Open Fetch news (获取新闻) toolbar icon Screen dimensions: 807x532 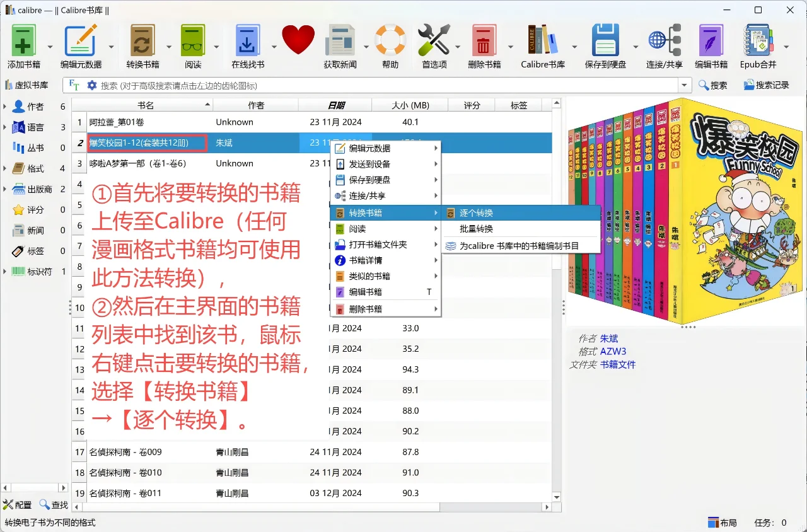click(340, 40)
